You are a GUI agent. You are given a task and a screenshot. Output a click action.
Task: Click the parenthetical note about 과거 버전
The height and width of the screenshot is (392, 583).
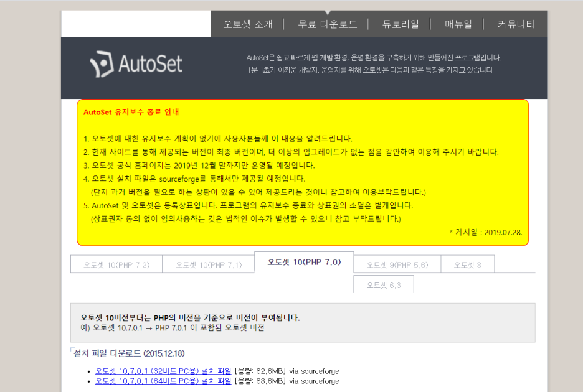(258, 192)
